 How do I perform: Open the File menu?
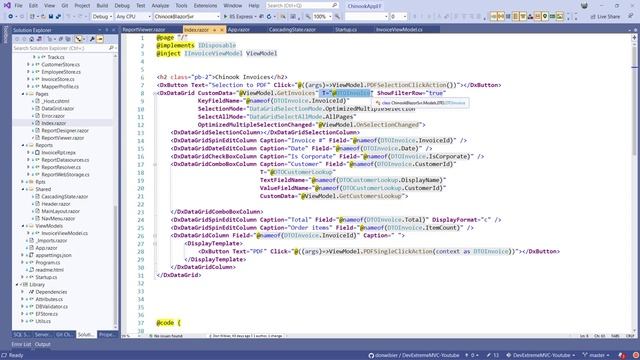point(18,6)
